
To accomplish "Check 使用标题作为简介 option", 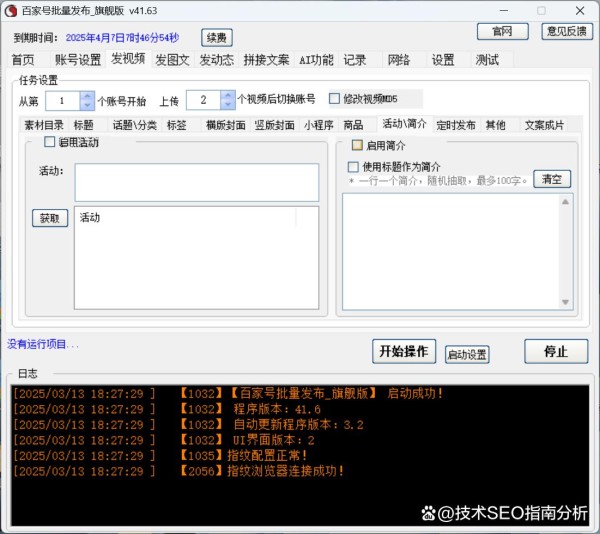I will (x=353, y=167).
